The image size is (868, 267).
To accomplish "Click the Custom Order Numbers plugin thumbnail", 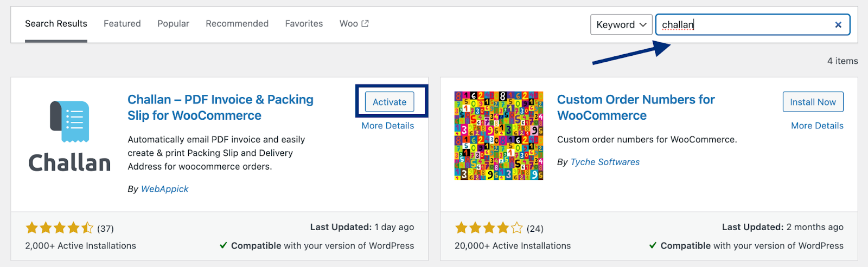I will click(499, 135).
